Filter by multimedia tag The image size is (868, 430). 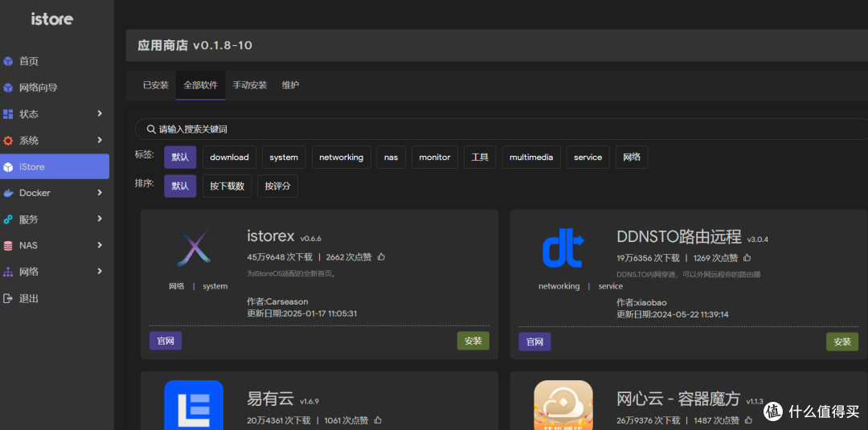[x=531, y=158]
